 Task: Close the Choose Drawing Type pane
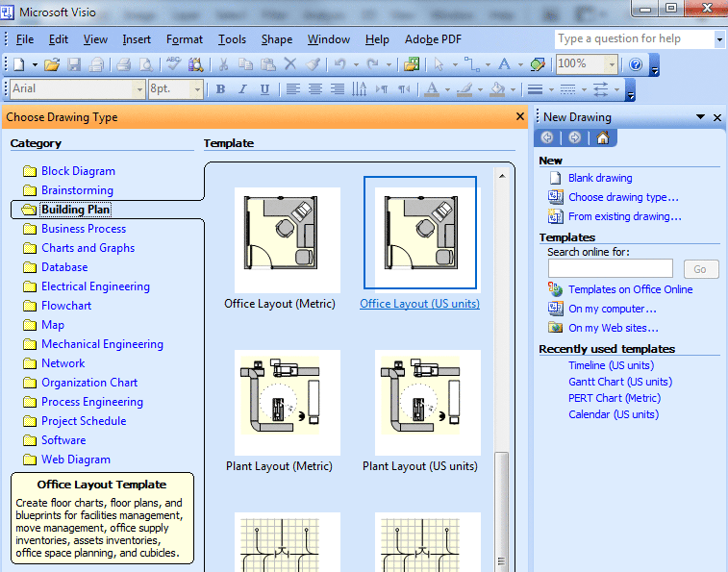[x=520, y=116]
